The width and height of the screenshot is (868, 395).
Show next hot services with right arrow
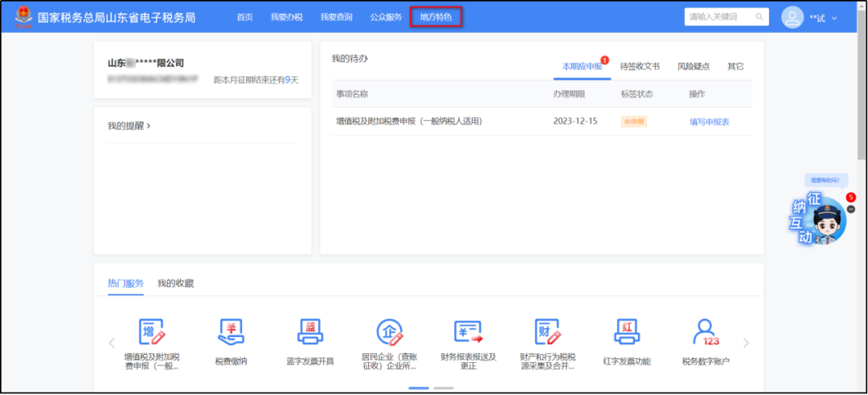[746, 343]
